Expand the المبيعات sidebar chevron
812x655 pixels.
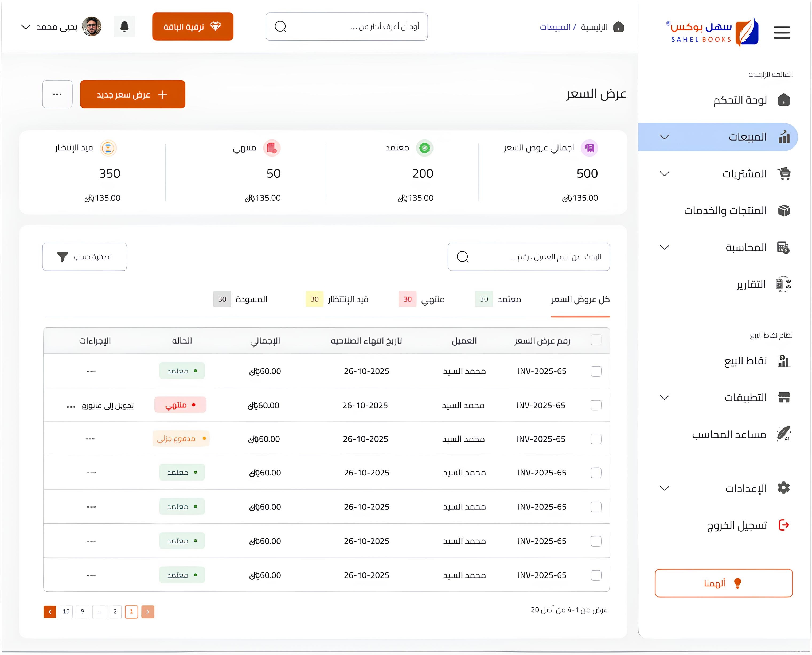point(665,137)
